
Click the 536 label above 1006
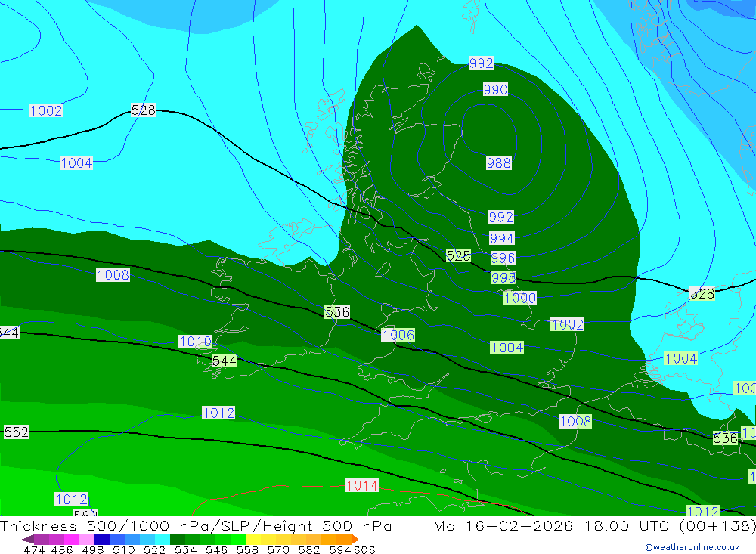click(337, 312)
